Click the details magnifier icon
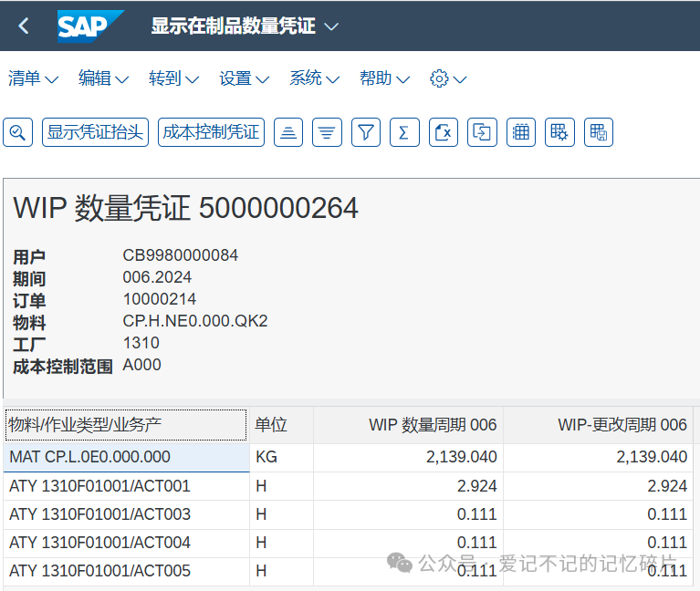The image size is (700, 591). [x=18, y=132]
